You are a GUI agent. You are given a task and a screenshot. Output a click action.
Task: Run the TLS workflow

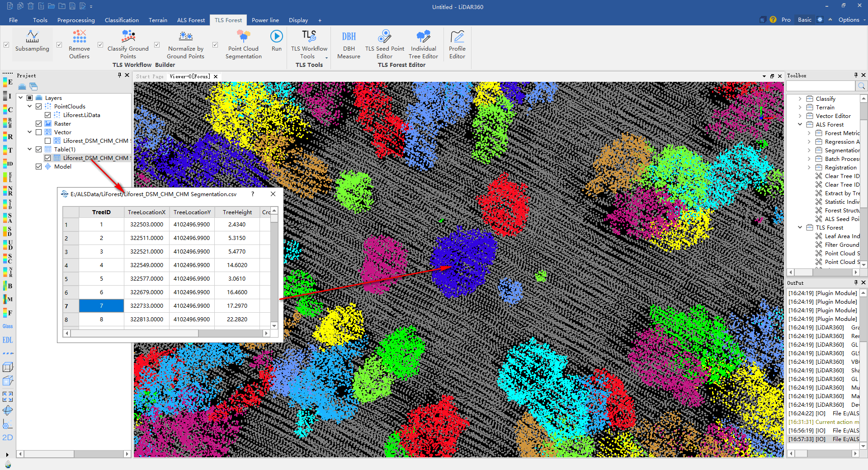tap(276, 40)
